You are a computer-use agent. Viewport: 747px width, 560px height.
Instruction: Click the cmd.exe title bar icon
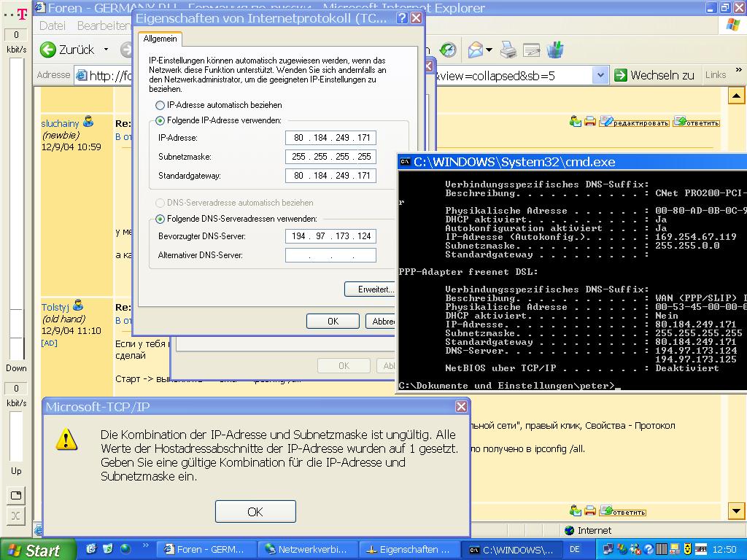(x=405, y=162)
